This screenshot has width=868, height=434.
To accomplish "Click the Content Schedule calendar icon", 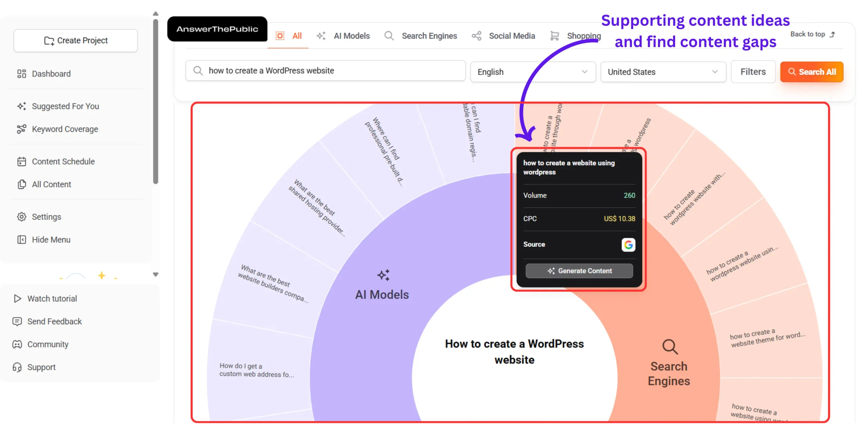I will (22, 161).
